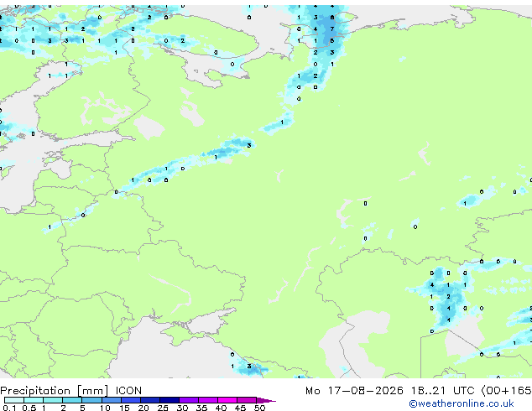Select the ICON model name label
532x411 pixels.
click(x=128, y=391)
